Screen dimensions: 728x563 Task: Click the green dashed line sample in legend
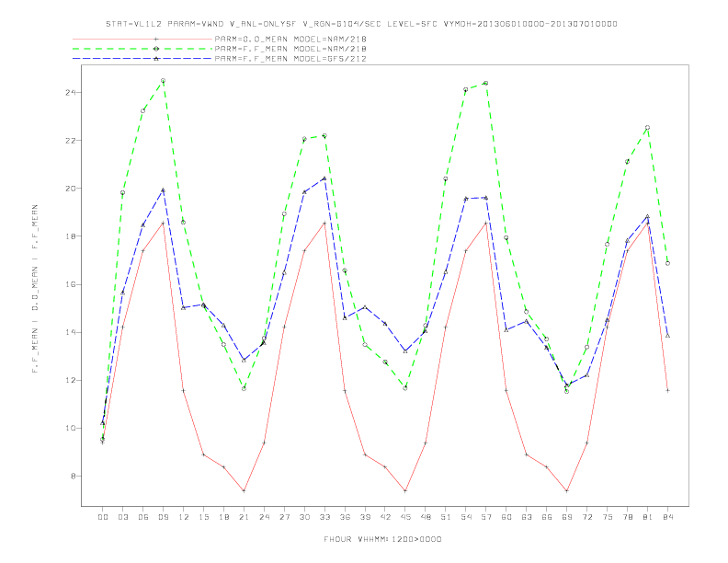[142, 49]
